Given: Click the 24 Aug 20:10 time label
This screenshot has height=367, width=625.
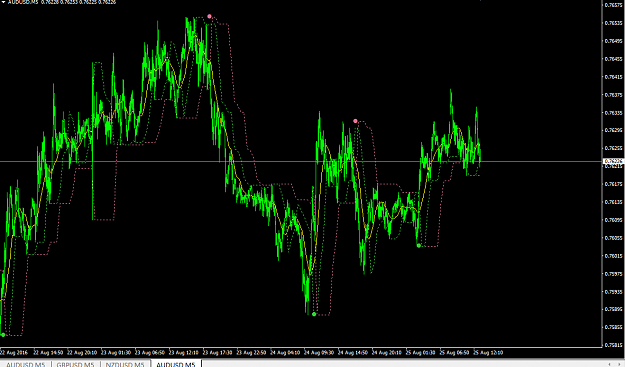Looking at the screenshot, I should pos(387,353).
